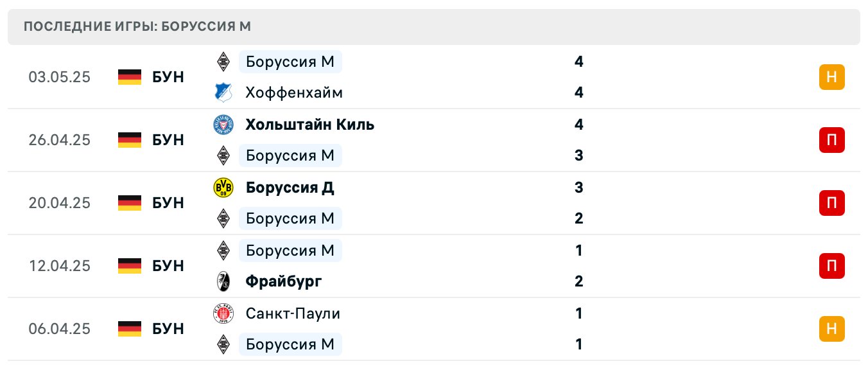
Task: Click the yellow Н result badge for Hoffenheim match
Action: (832, 76)
